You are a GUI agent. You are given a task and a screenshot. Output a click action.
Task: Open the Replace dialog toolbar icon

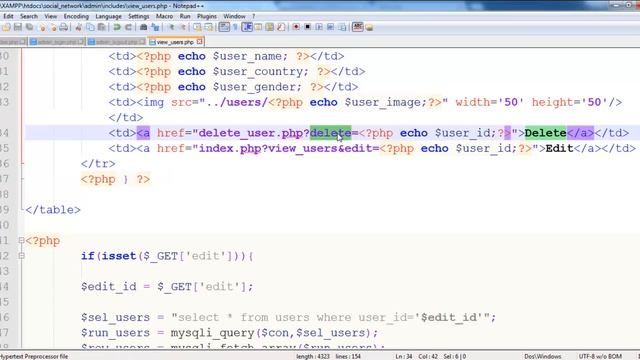point(155,27)
